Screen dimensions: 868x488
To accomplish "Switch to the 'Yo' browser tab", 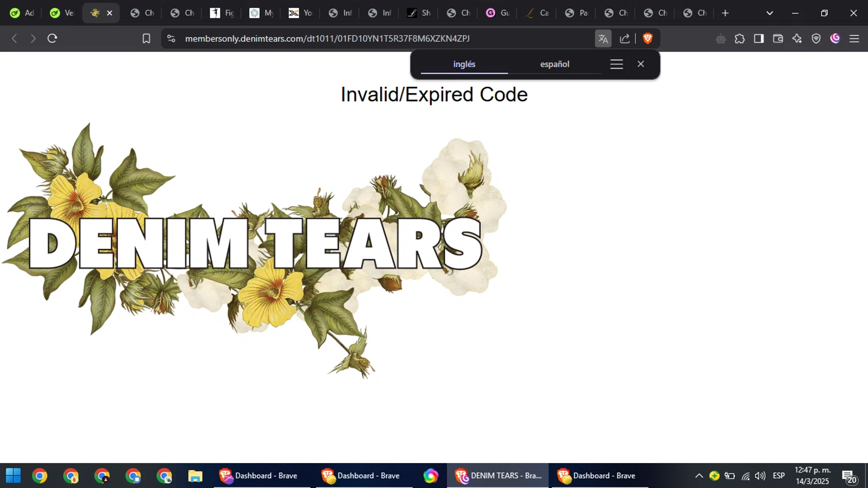I will (x=301, y=13).
